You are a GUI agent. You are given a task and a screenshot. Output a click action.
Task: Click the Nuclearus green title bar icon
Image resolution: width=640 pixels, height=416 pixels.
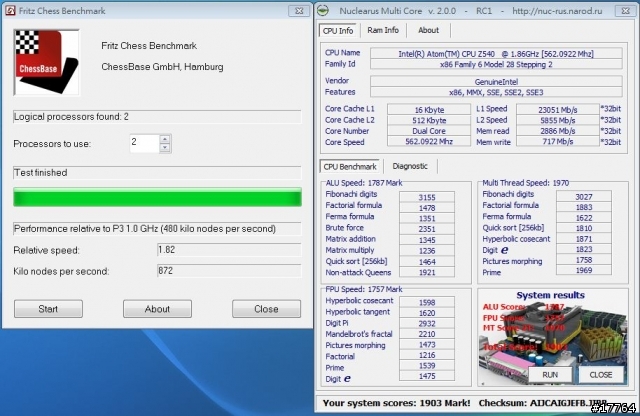[x=323, y=11]
